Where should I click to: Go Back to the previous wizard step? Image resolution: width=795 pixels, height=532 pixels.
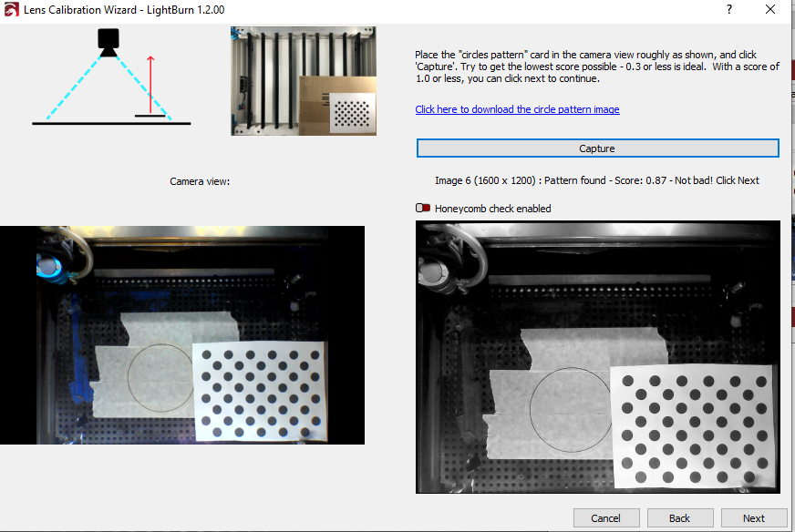(x=679, y=517)
